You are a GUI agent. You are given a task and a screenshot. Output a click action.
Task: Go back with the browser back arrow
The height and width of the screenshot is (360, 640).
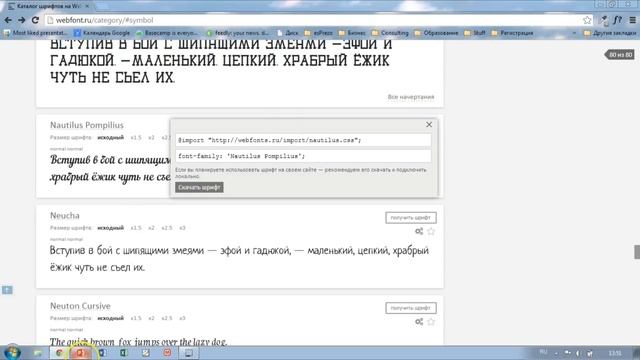click(8, 20)
